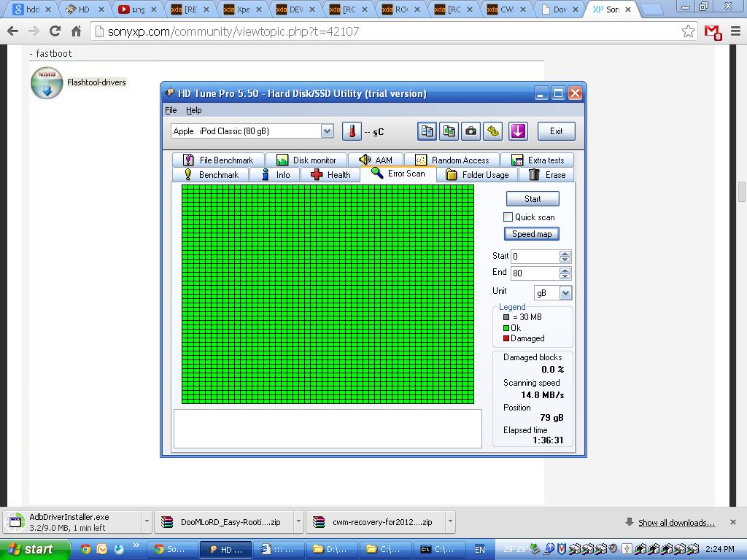Screen dimensions: 747x560
Task: Open the options wrench icon
Action: tap(493, 131)
